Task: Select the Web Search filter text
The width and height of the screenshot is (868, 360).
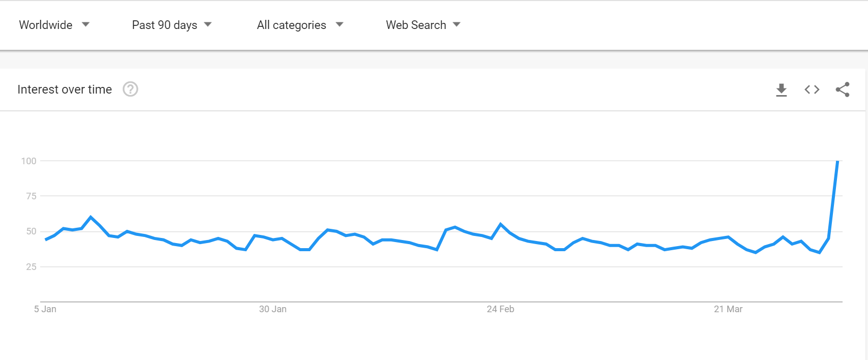Action: pyautogui.click(x=416, y=25)
